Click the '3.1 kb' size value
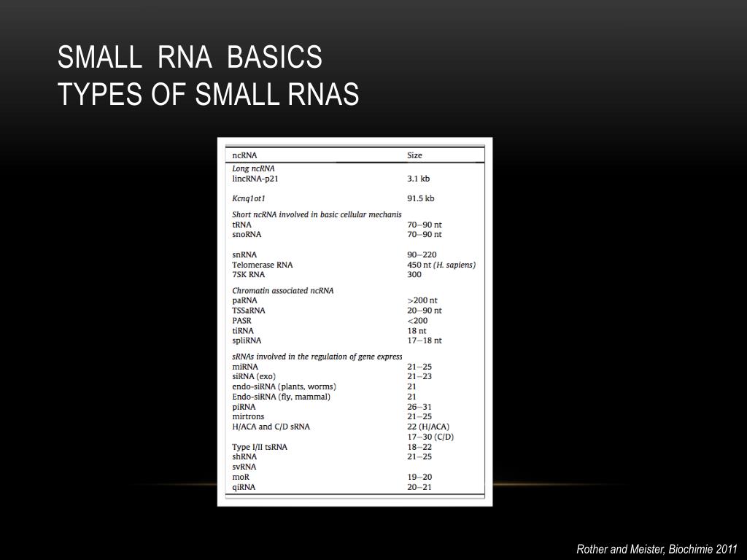This screenshot has width=747, height=560. [x=418, y=179]
